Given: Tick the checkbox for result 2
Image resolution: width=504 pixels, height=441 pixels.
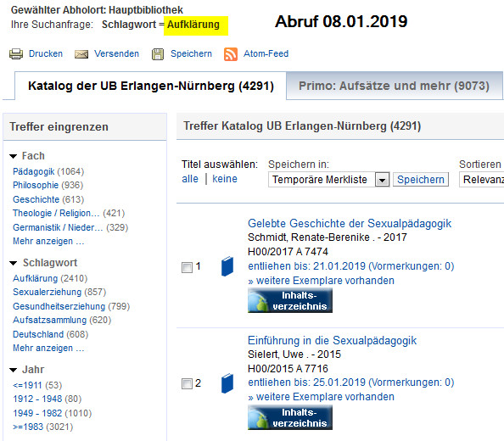Looking at the screenshot, I should 187,383.
